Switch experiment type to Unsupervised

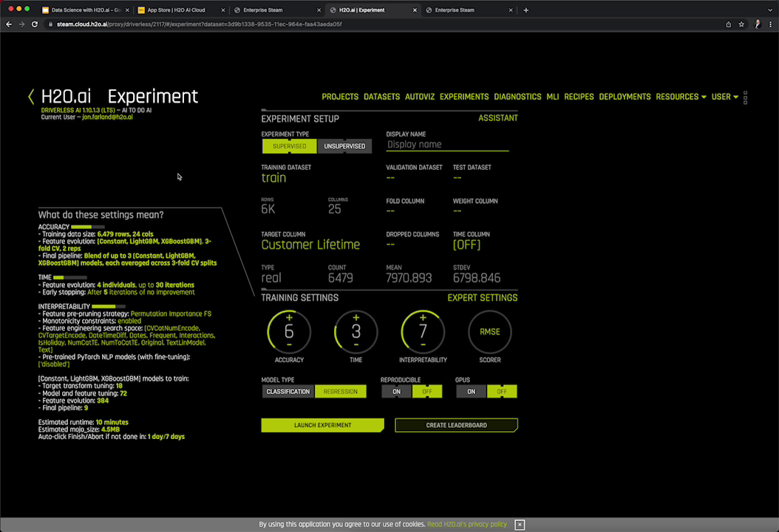pos(344,146)
